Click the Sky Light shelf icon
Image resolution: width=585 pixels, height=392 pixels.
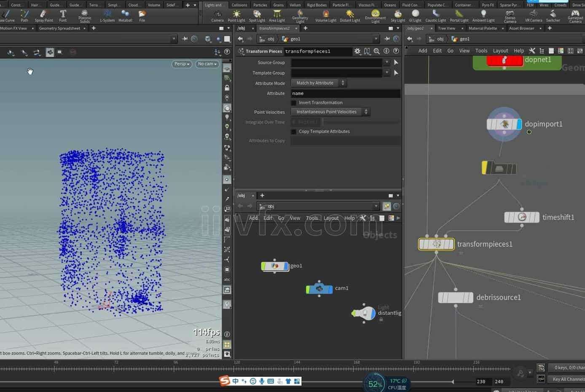point(397,16)
